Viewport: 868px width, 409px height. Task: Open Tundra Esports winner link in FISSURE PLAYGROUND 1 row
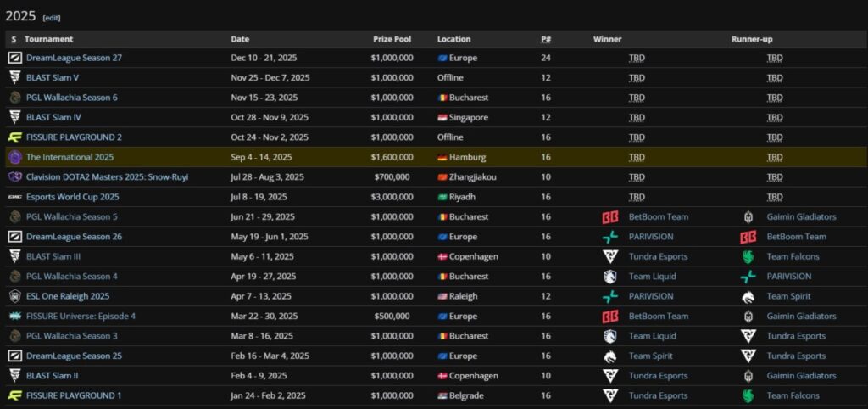click(x=658, y=395)
